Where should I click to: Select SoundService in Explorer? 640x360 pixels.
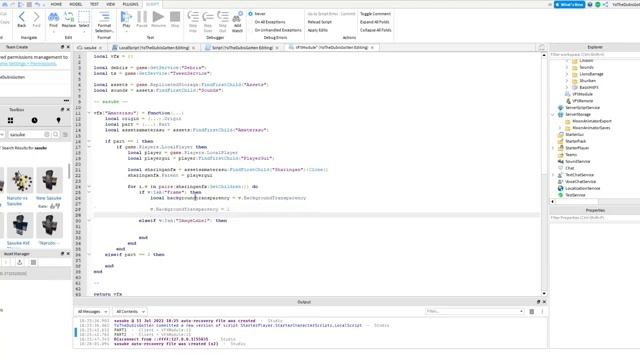click(x=577, y=162)
